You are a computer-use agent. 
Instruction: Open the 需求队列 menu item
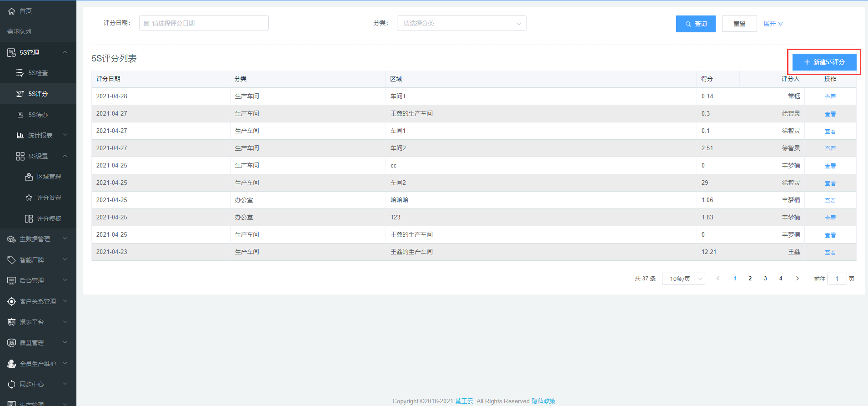[x=19, y=31]
